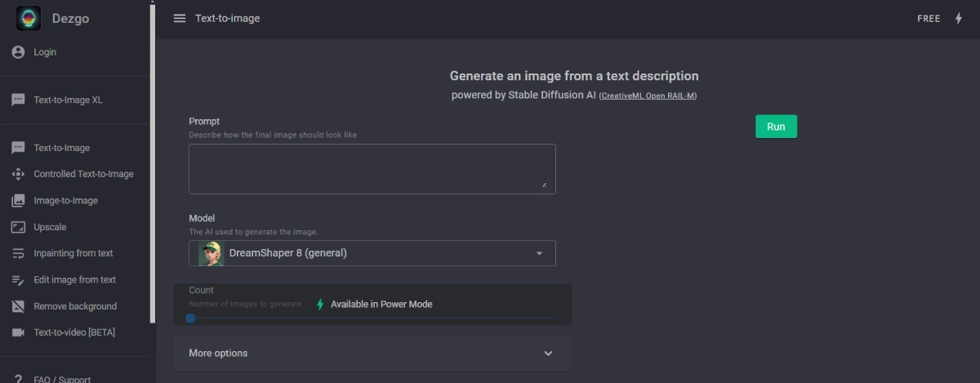Click the Text-to-video camera icon
Image resolution: width=980 pixels, height=383 pixels.
coord(18,332)
